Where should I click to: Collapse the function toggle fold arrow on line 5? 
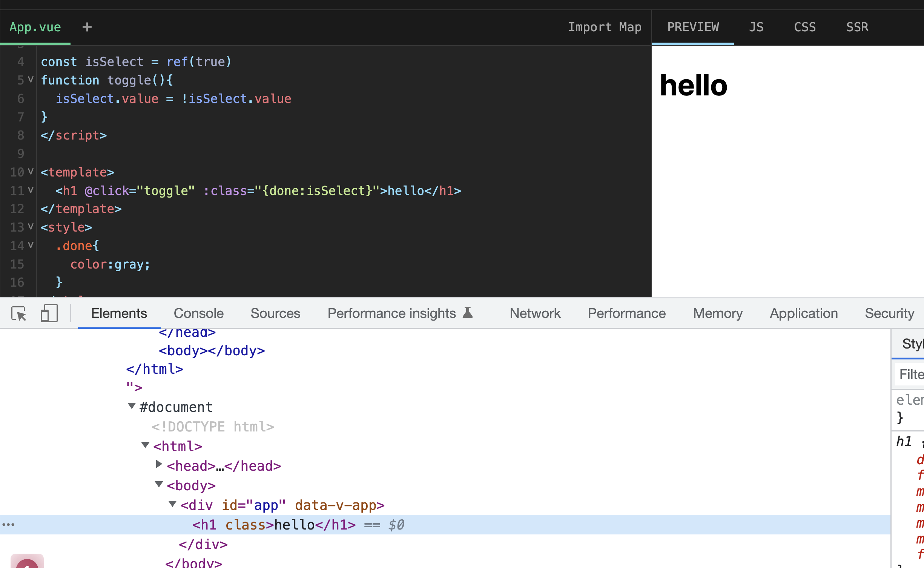click(x=31, y=80)
